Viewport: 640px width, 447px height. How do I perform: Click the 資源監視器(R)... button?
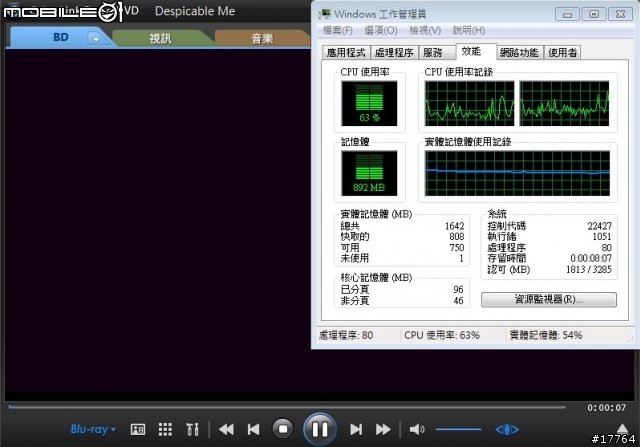[549, 300]
